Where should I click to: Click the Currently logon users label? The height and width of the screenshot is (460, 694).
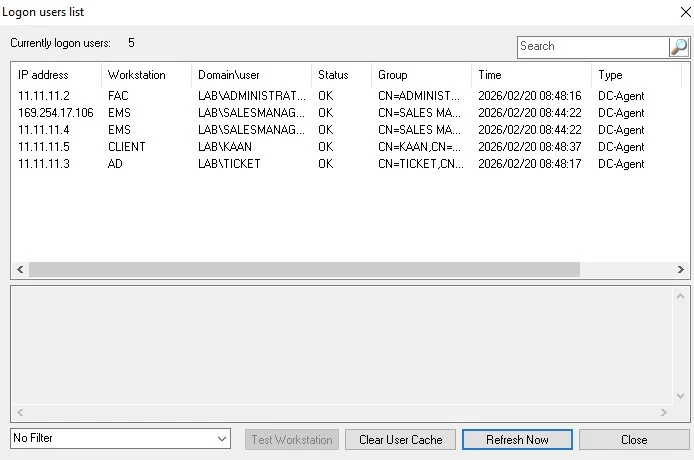pos(61,43)
